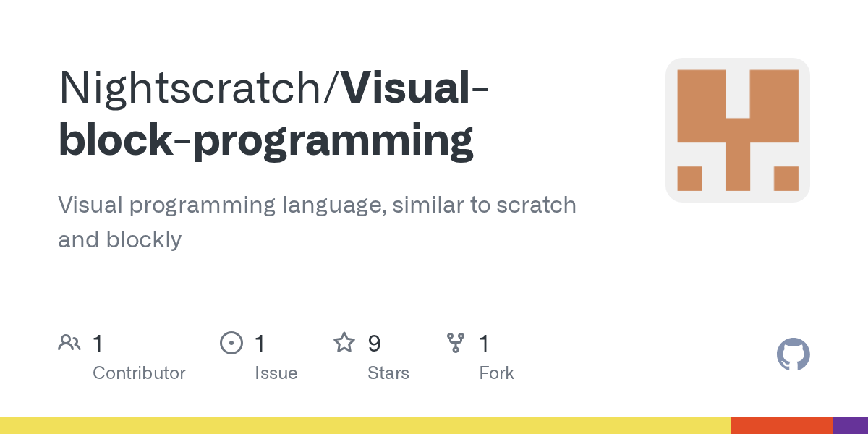
Task: Click the 'Contributor' label
Action: [x=139, y=373]
